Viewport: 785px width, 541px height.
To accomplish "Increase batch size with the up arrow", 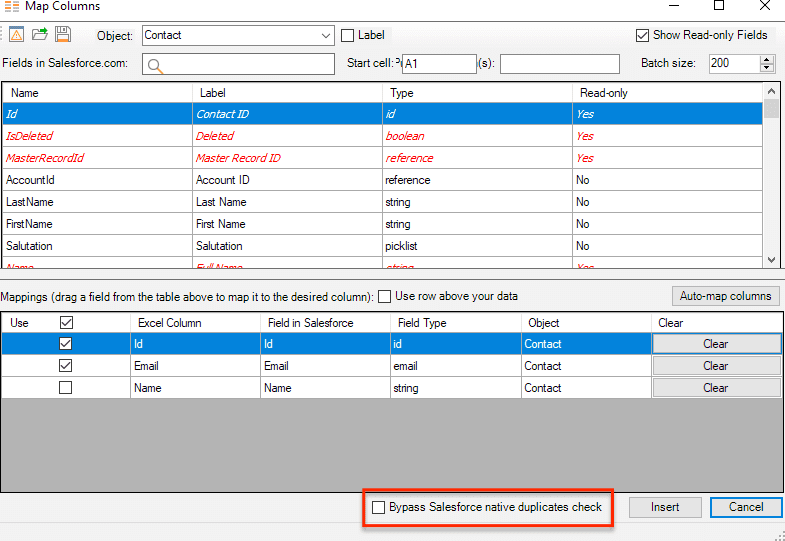I will [767, 59].
